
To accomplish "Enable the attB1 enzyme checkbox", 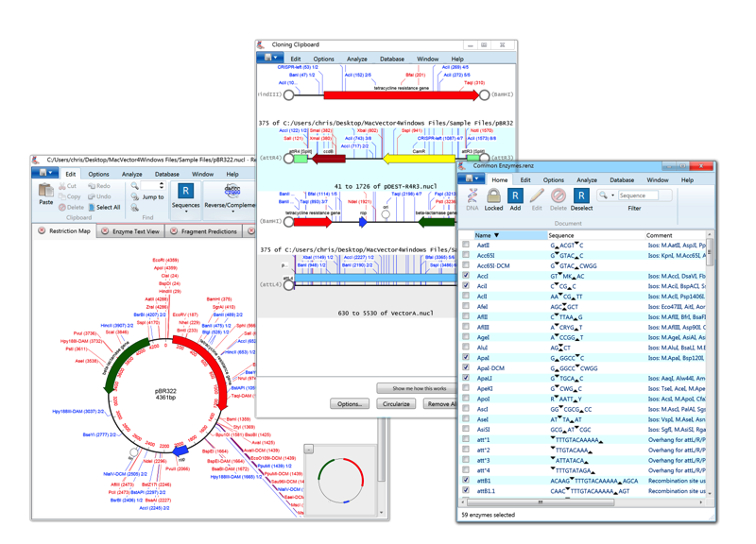I will 465,480.
